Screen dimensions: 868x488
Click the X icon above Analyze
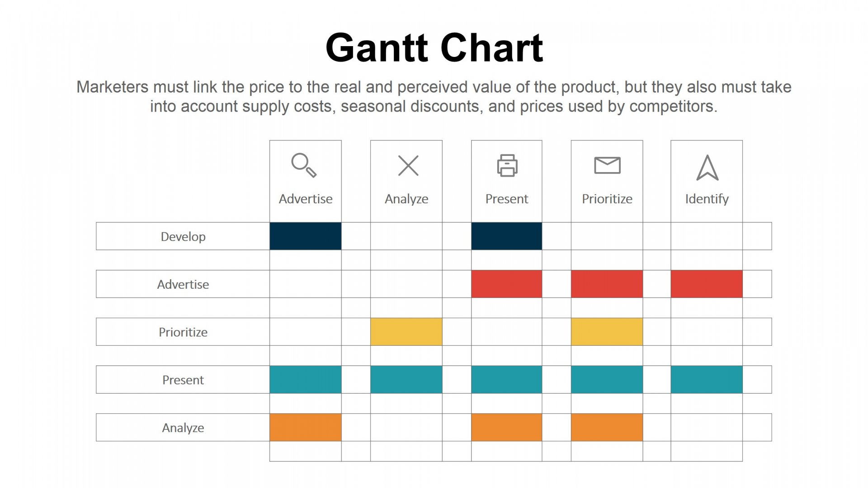[408, 165]
